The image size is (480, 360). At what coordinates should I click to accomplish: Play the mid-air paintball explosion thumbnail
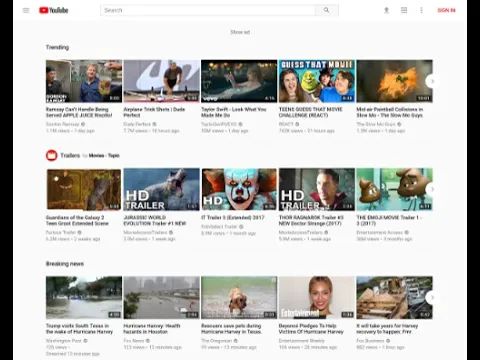tap(394, 81)
